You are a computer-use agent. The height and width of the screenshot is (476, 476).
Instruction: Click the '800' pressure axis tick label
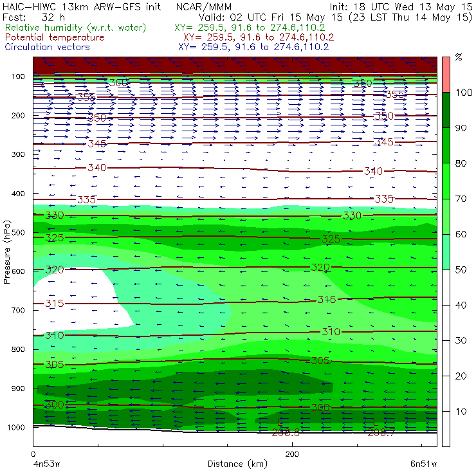[18, 349]
